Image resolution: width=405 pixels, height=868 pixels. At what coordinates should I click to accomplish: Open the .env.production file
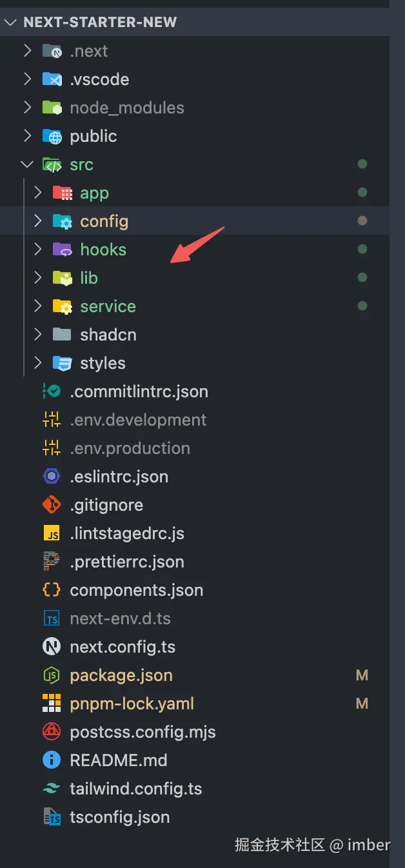coord(130,448)
